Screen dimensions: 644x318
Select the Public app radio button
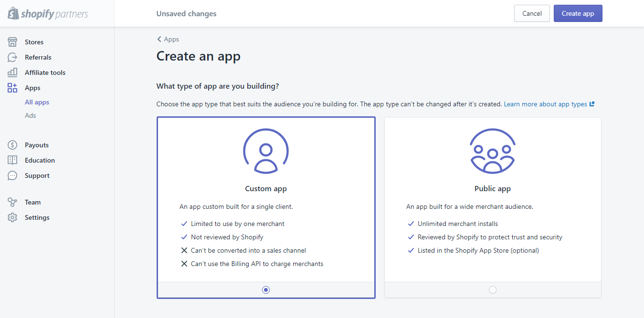pyautogui.click(x=493, y=290)
